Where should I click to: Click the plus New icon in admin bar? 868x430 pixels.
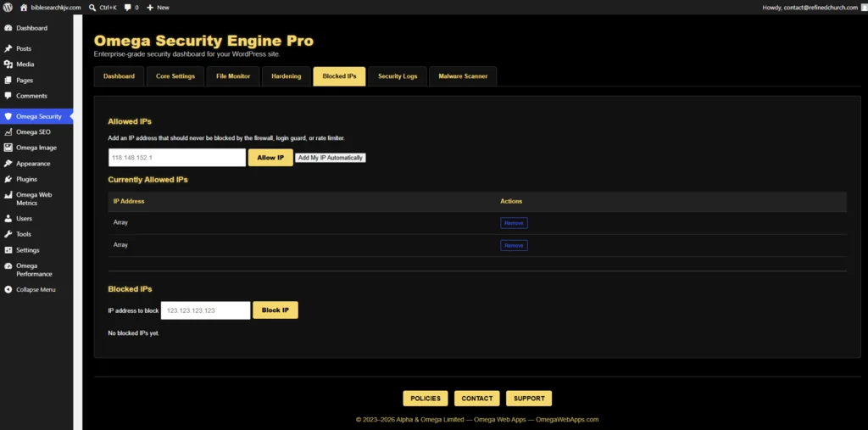pos(150,7)
